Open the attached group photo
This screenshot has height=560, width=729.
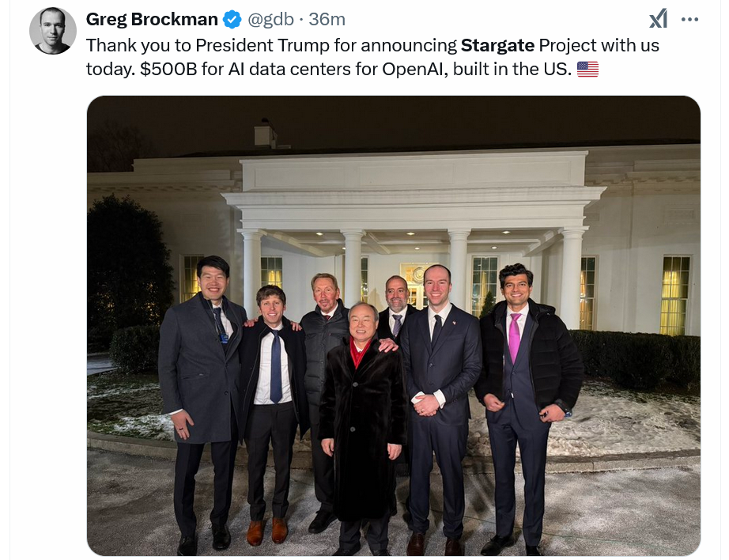pos(393,326)
